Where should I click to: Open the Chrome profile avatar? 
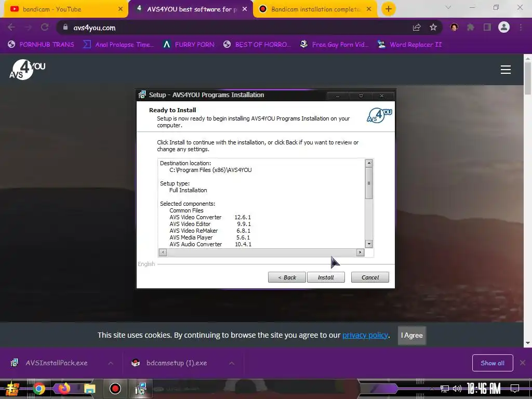coord(504,27)
